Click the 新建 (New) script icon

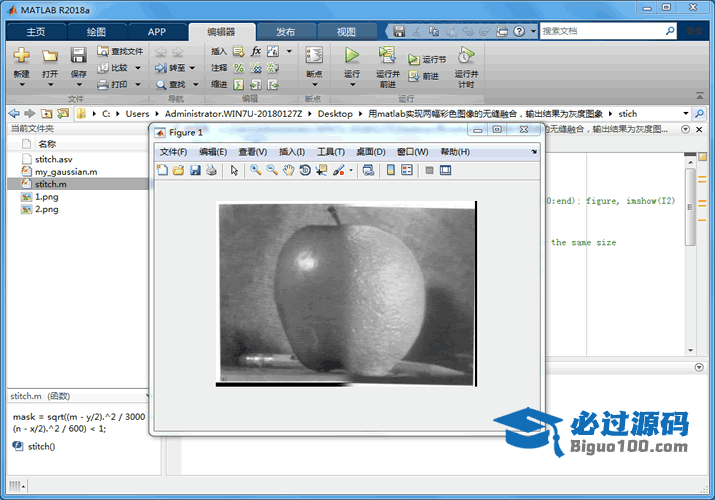click(21, 56)
